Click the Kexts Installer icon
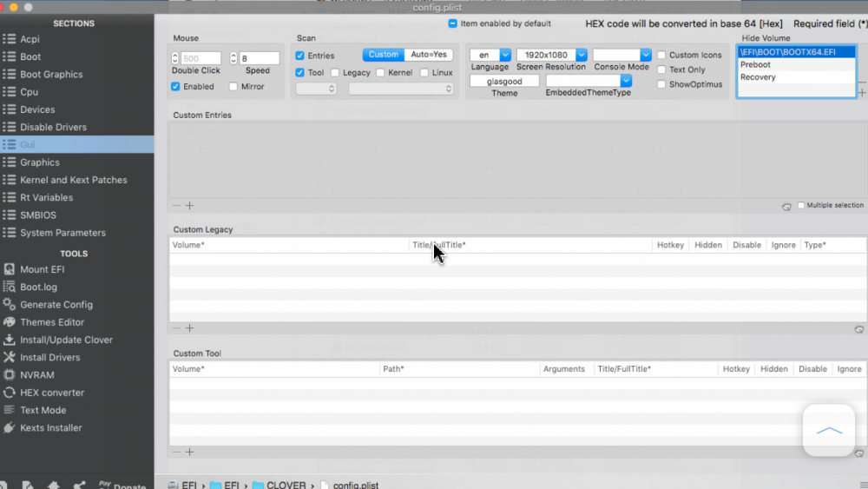The image size is (868, 489). click(x=9, y=428)
